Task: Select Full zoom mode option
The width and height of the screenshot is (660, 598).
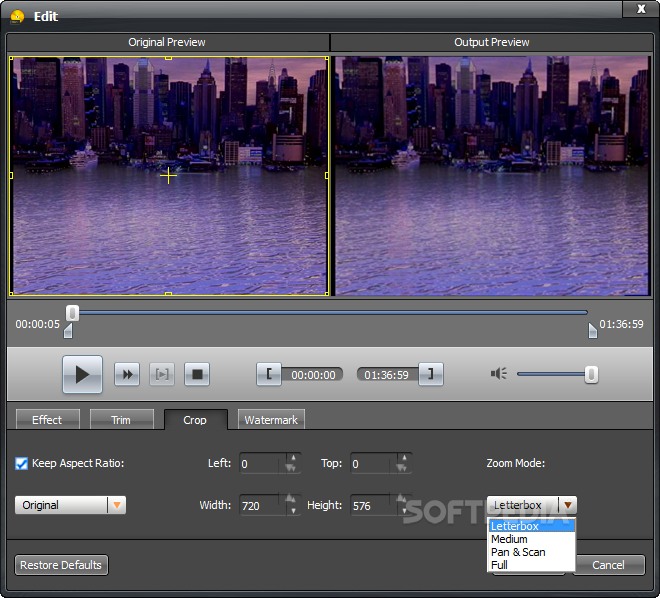Action: click(500, 565)
